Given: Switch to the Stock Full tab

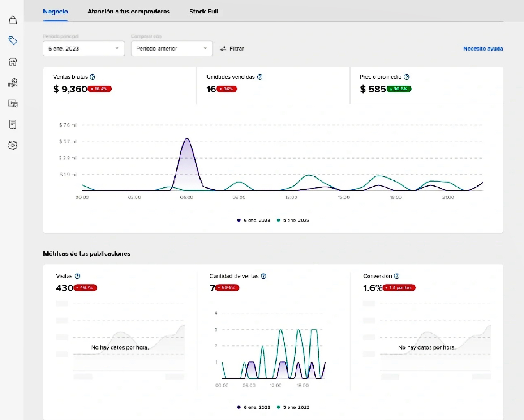Looking at the screenshot, I should 204,11.
